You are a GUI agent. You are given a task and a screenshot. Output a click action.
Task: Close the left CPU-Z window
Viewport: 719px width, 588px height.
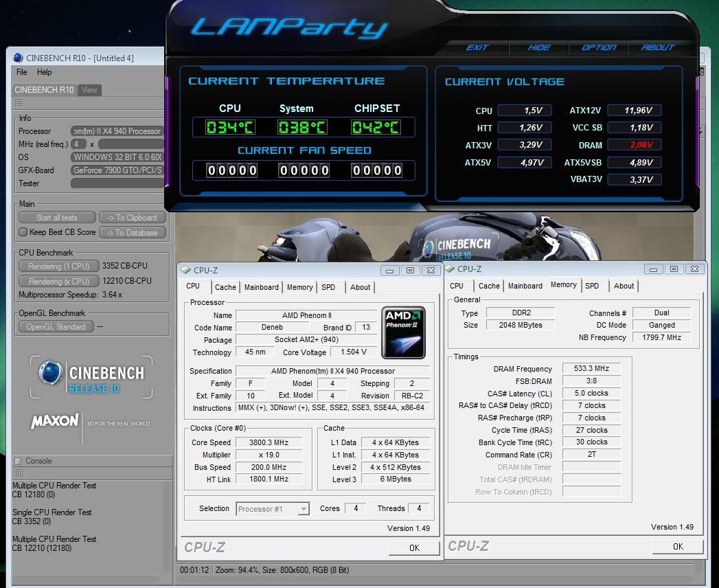pos(431,270)
